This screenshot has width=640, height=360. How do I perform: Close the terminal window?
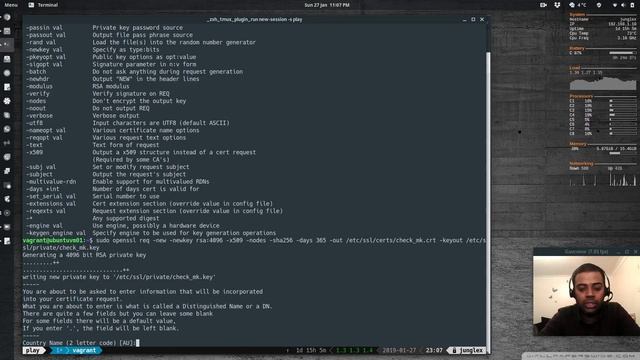coord(482,19)
